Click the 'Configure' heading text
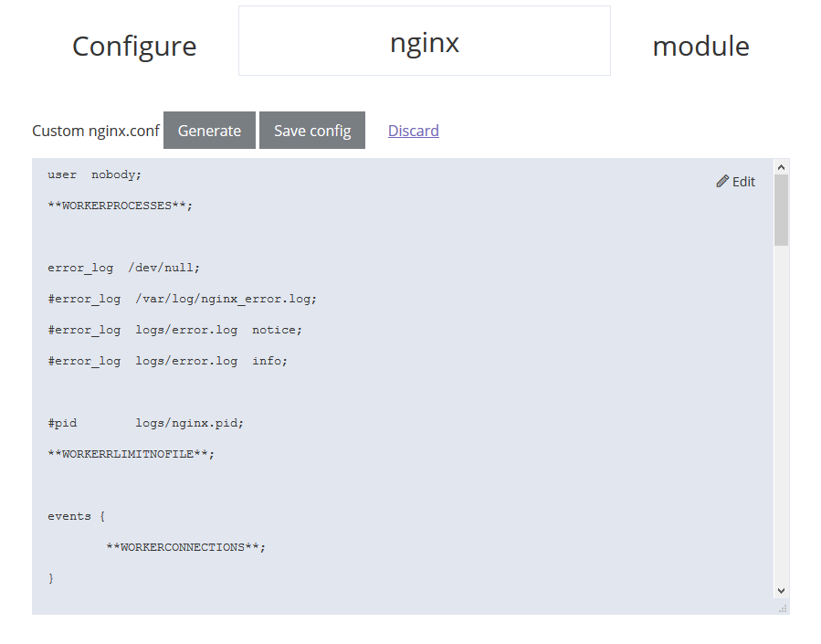This screenshot has height=644, width=821. (x=134, y=47)
